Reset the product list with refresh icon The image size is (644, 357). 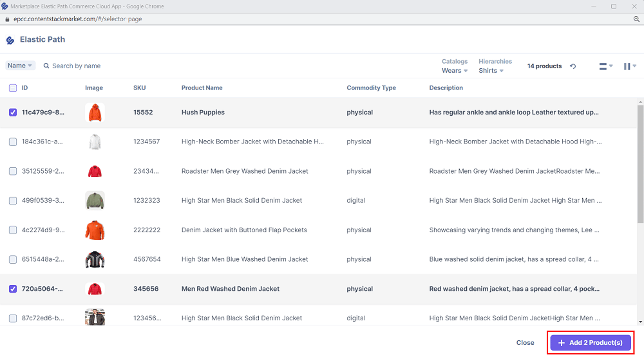(x=573, y=66)
